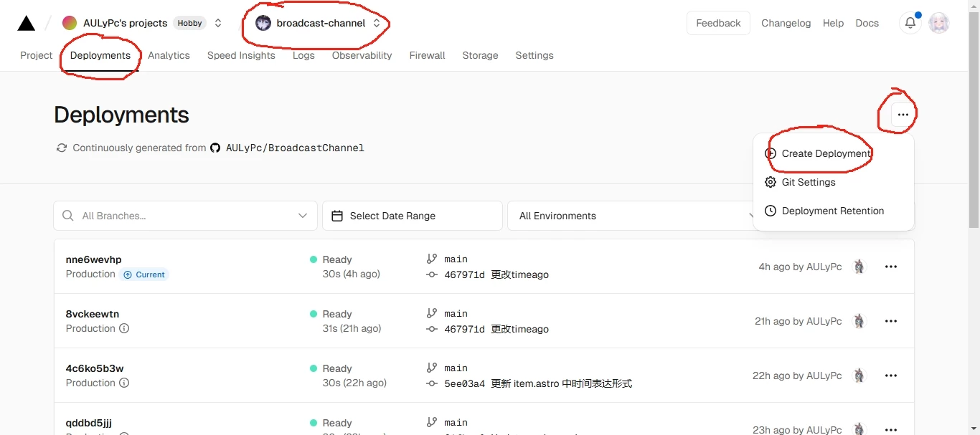Click the Ready status of 8vckeewtn
The width and height of the screenshot is (980, 435).
tap(331, 314)
